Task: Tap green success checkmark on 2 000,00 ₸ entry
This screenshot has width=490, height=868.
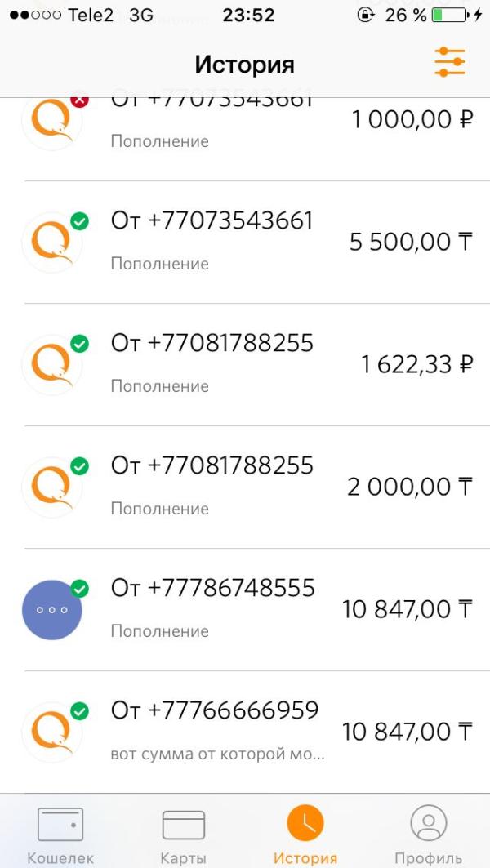Action: coord(80,465)
